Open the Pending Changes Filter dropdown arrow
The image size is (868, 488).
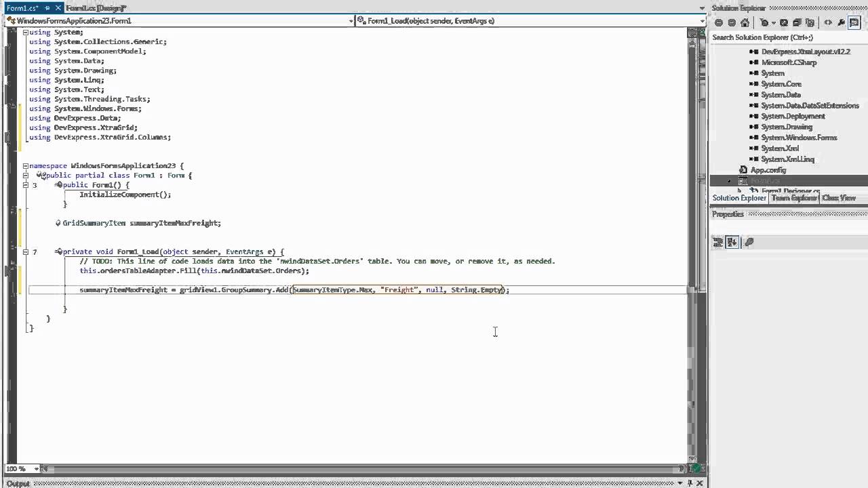click(774, 23)
